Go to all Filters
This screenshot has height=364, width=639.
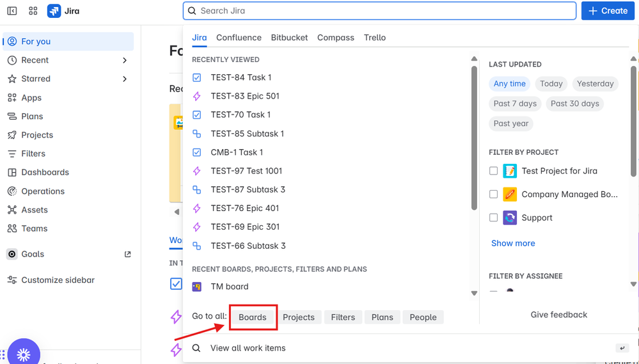(x=343, y=317)
